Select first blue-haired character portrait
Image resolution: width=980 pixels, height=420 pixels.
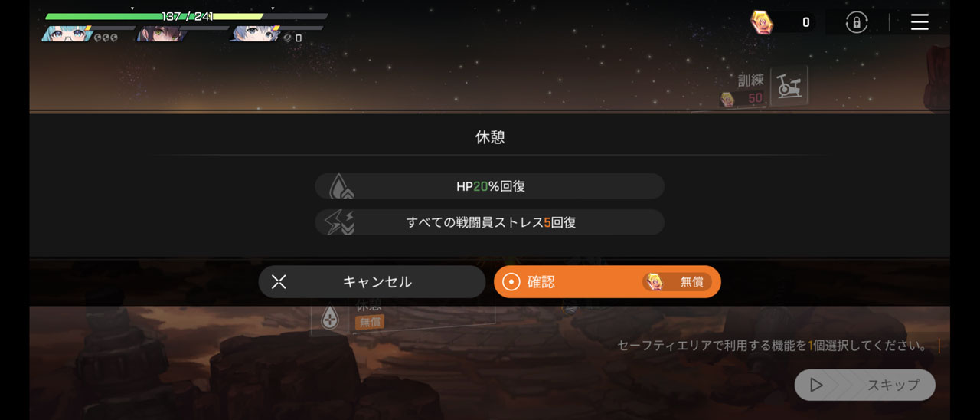coord(67,34)
